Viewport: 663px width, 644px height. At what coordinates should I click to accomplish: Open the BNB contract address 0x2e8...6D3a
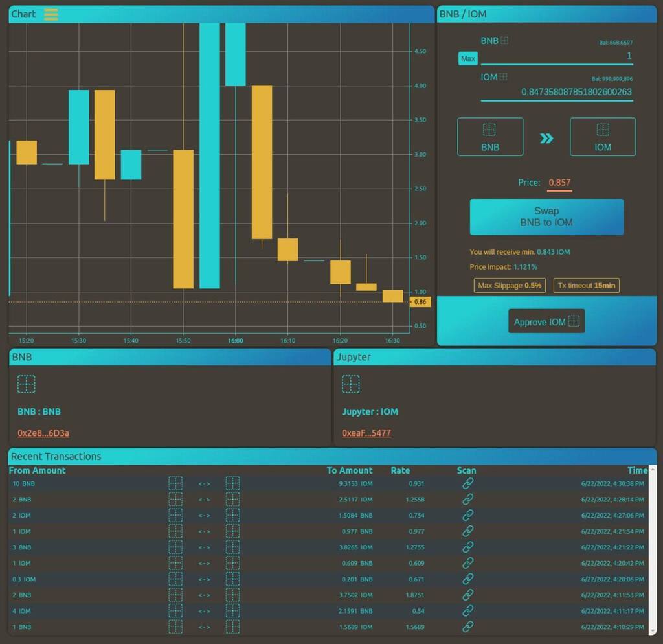[43, 433]
